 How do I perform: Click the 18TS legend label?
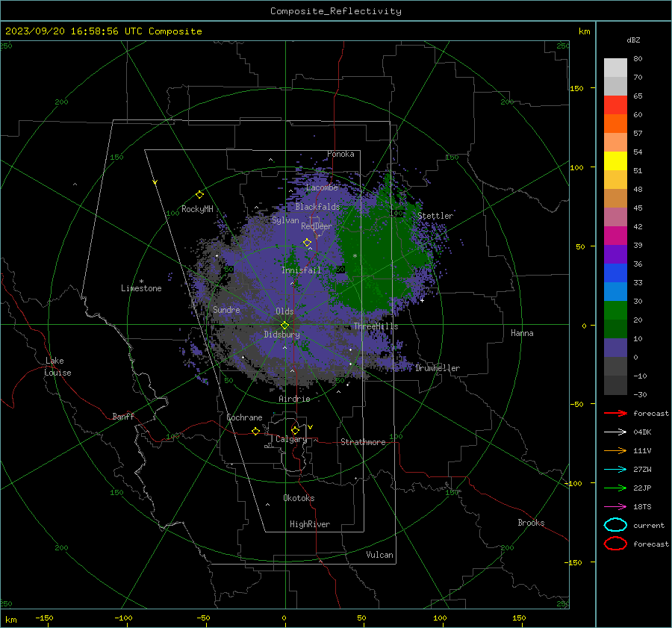[x=642, y=507]
